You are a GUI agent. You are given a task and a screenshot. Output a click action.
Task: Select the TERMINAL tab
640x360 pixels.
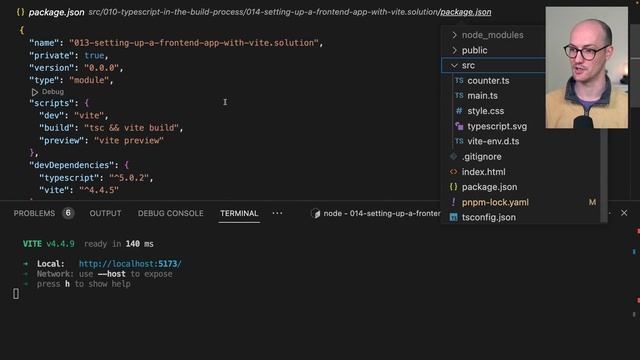[239, 213]
